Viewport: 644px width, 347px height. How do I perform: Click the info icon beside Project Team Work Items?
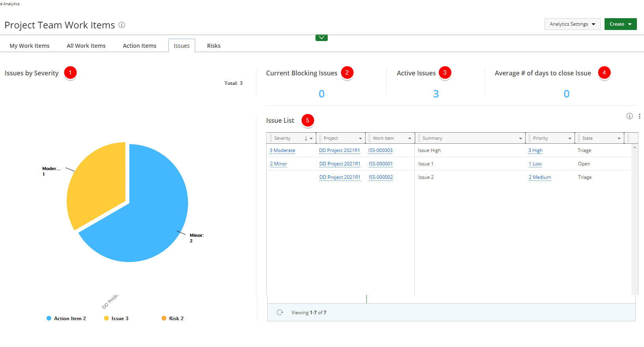(x=122, y=25)
